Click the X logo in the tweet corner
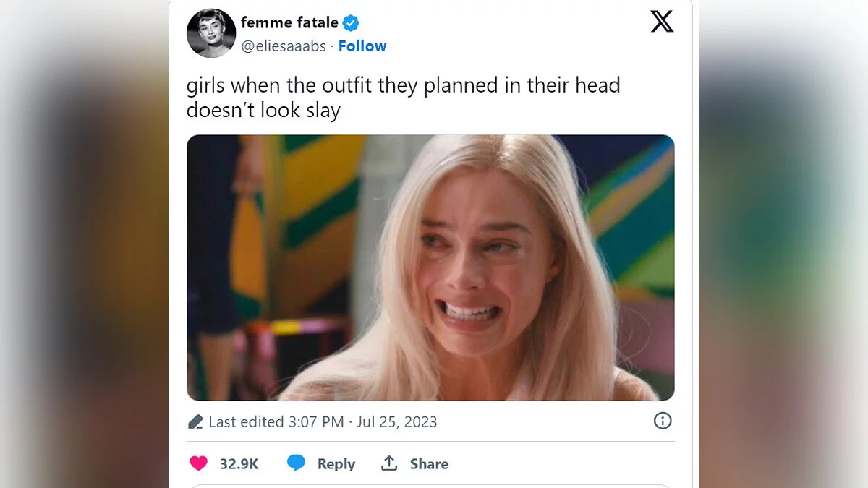 662,22
